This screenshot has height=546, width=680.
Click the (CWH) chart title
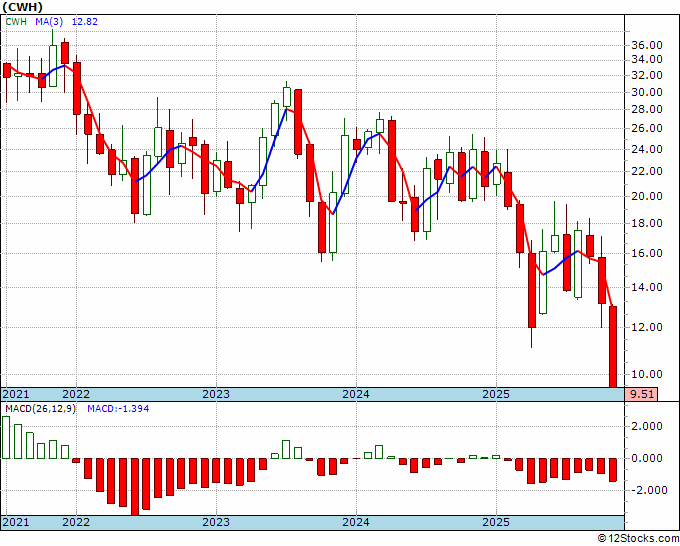click(x=23, y=7)
